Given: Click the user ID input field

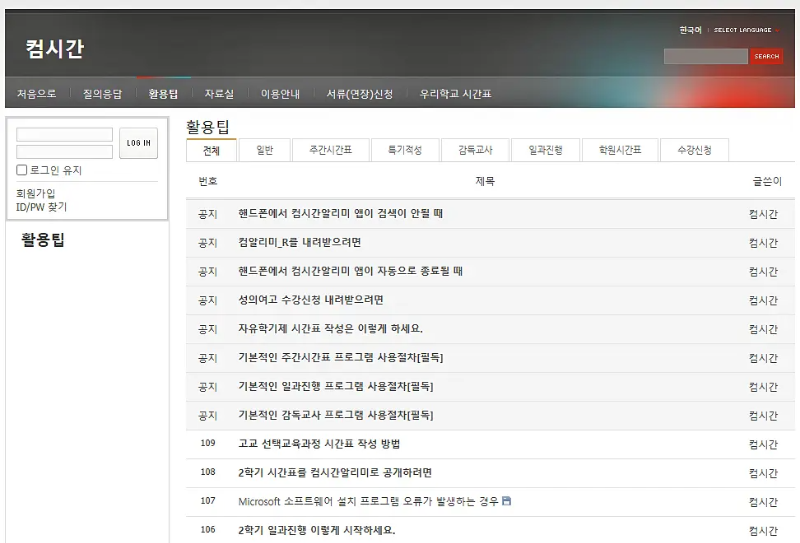Looking at the screenshot, I should (64, 135).
